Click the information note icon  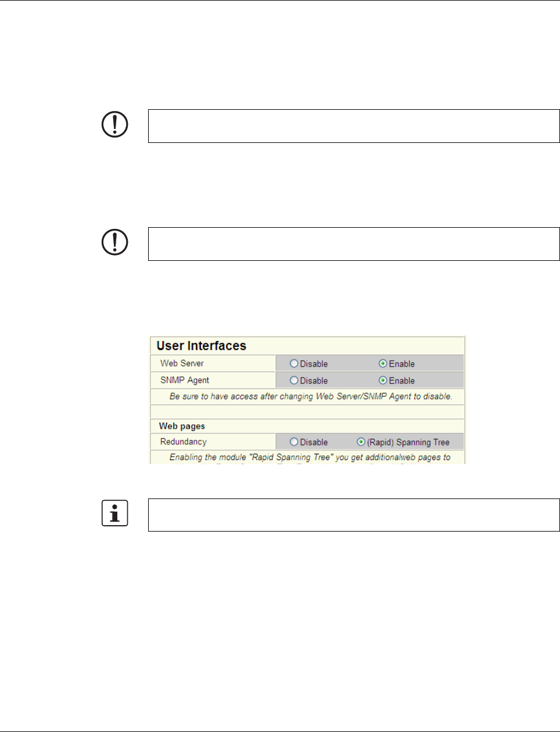(115, 514)
